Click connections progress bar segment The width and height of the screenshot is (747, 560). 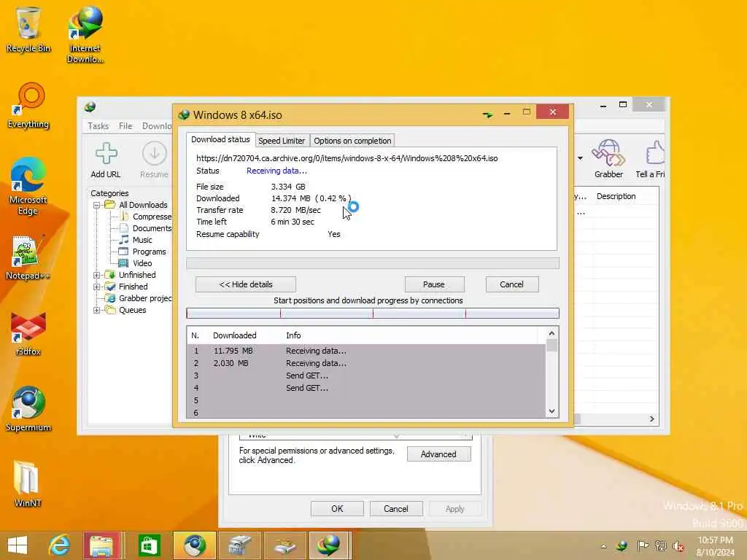373,313
